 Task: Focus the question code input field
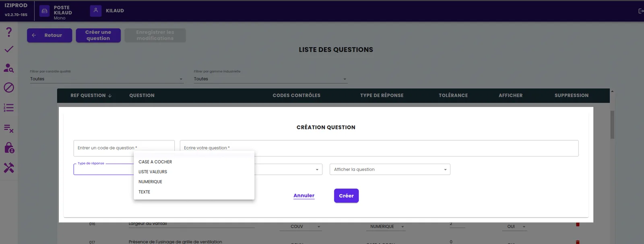click(124, 148)
